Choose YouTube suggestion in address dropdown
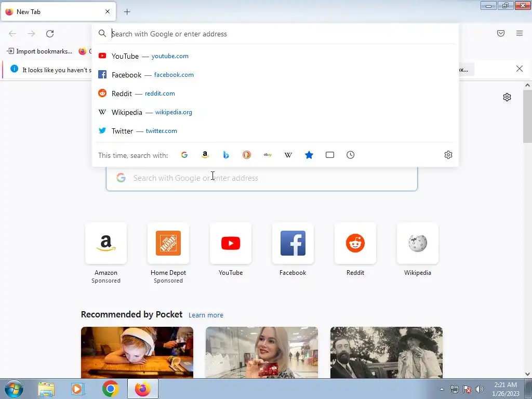 click(x=275, y=56)
